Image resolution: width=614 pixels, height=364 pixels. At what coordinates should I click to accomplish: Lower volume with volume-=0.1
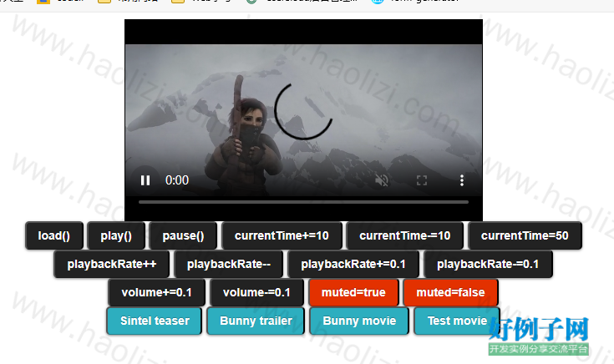[257, 292]
